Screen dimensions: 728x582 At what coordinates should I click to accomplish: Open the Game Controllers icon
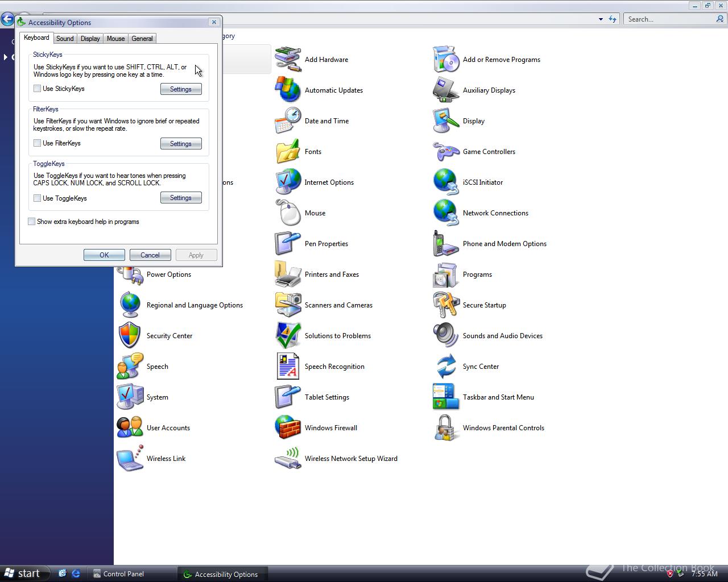446,152
